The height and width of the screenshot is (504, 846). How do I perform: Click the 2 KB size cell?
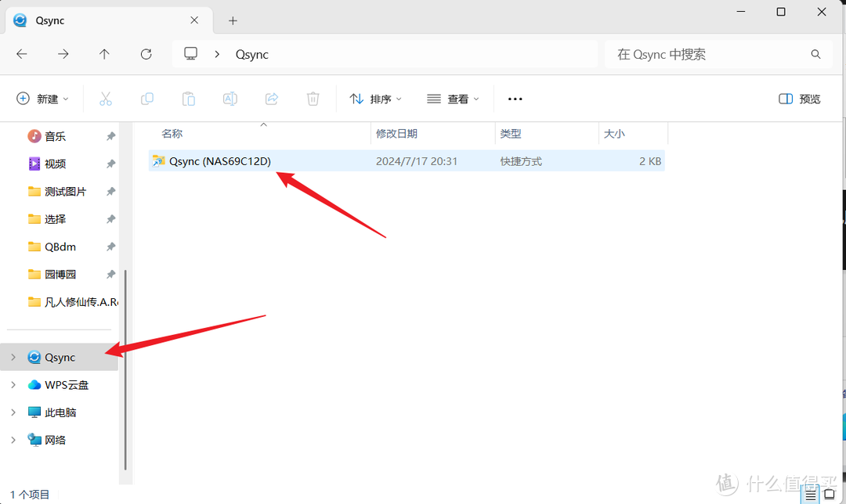tap(650, 161)
